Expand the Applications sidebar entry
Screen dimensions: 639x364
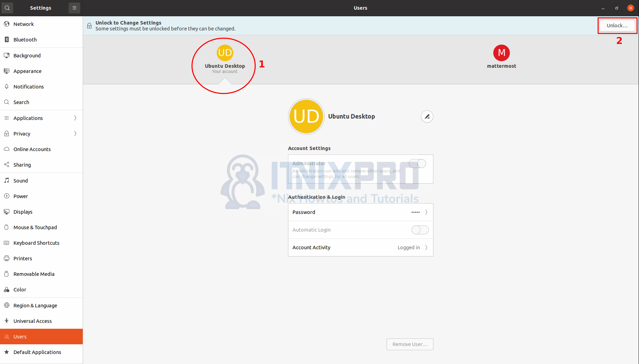[x=75, y=118]
